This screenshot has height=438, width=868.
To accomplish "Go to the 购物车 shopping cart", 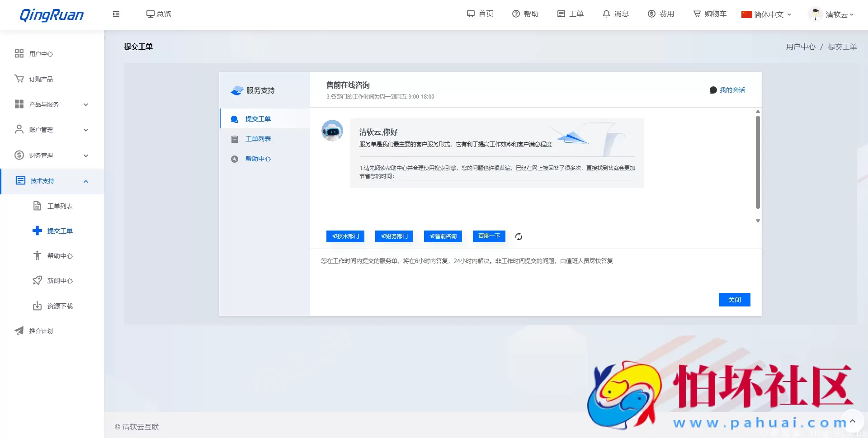I will [709, 14].
